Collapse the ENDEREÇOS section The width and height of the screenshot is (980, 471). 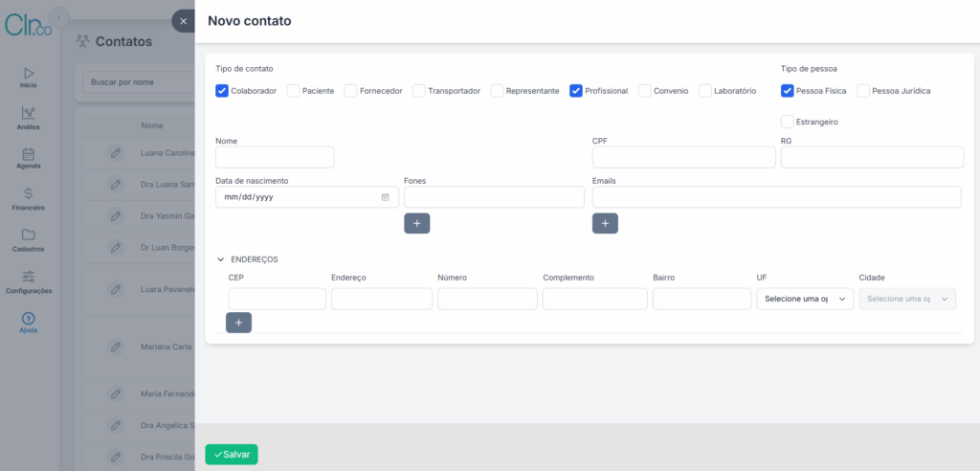tap(221, 259)
